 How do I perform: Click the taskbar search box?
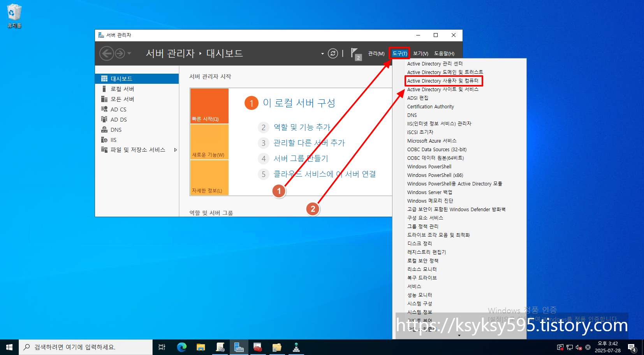tap(86, 347)
